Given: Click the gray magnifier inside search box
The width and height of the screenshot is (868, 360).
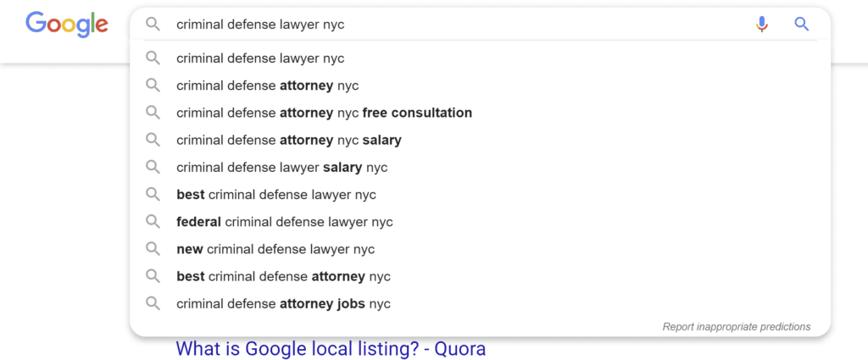Looking at the screenshot, I should (153, 25).
